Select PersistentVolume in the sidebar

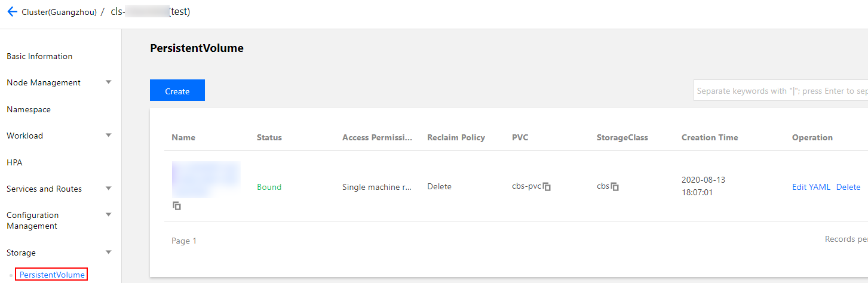click(52, 275)
